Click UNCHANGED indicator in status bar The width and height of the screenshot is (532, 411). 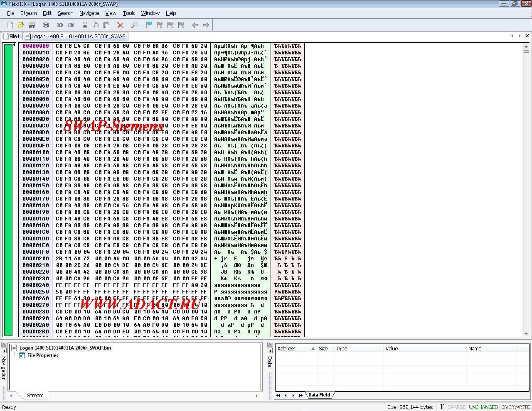[483, 407]
